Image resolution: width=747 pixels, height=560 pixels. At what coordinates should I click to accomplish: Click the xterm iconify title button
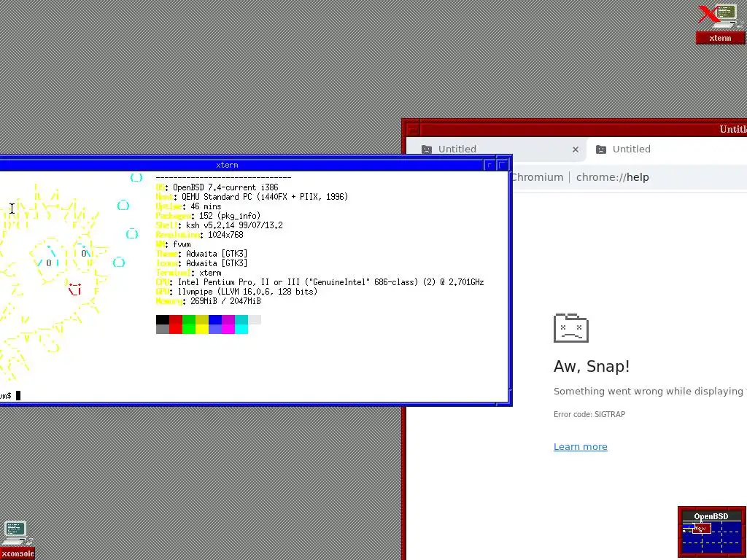click(489, 165)
